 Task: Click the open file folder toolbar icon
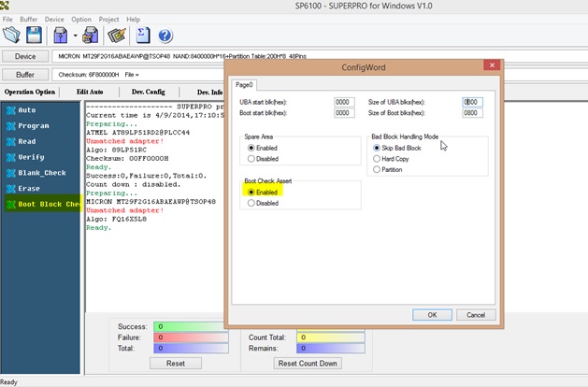click(12, 36)
